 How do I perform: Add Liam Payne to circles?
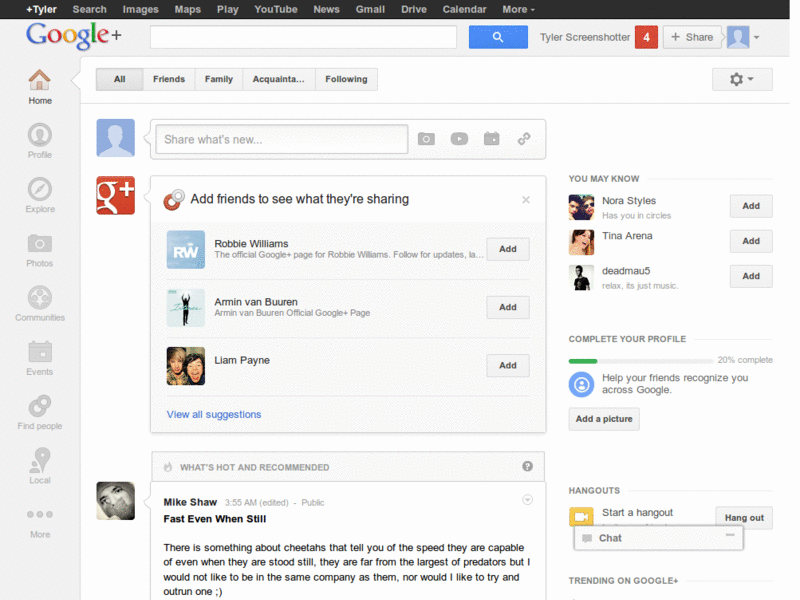[508, 365]
